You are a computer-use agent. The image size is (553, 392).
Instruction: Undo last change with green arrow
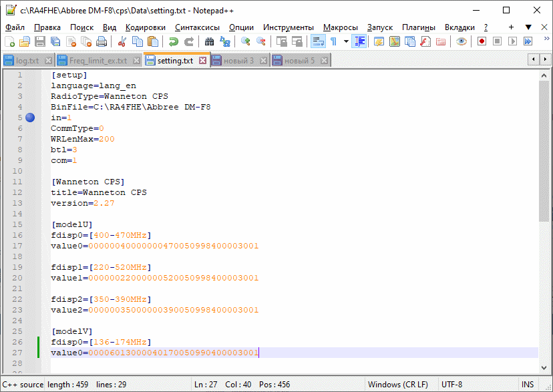click(x=173, y=41)
